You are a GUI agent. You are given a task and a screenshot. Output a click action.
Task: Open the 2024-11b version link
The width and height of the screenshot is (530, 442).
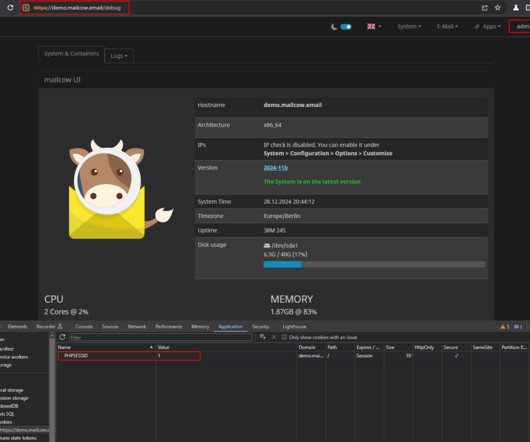point(275,168)
